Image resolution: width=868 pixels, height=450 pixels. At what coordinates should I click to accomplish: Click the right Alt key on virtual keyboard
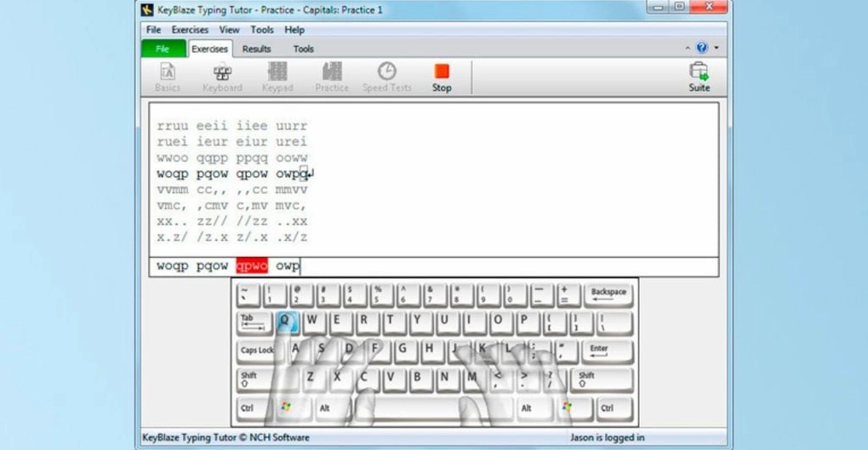pyautogui.click(x=534, y=408)
